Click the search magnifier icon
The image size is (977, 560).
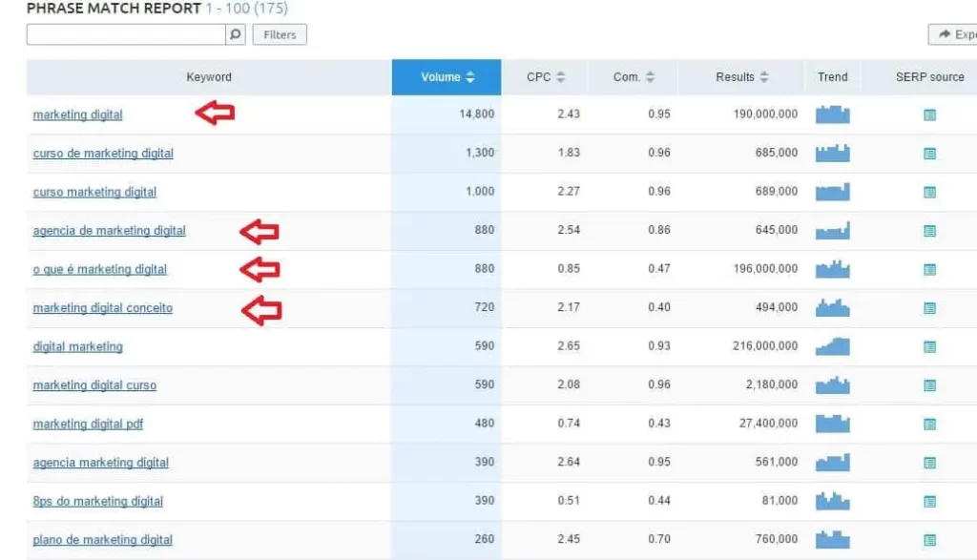coord(235,34)
